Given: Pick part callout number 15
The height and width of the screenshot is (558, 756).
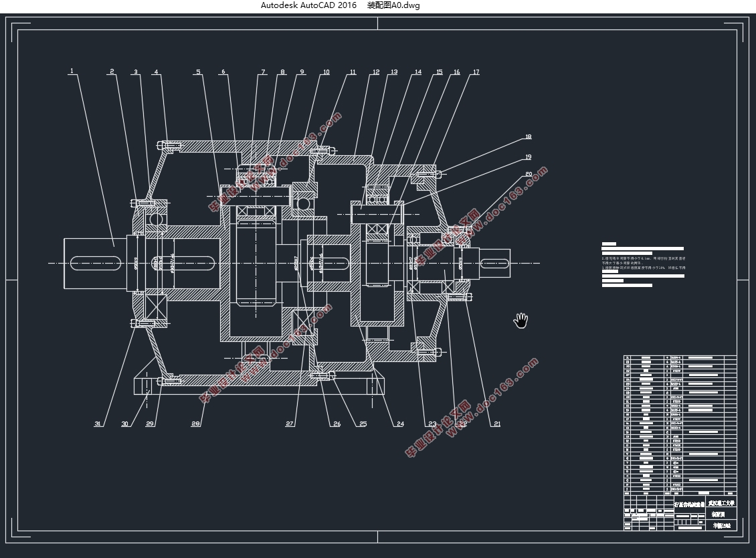Looking at the screenshot, I should point(439,72).
